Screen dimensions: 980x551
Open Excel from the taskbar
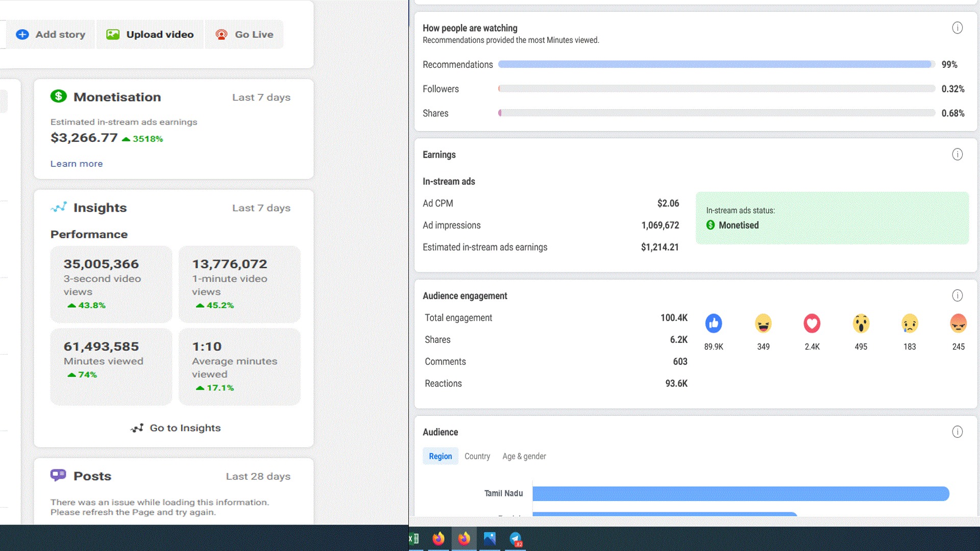[414, 539]
